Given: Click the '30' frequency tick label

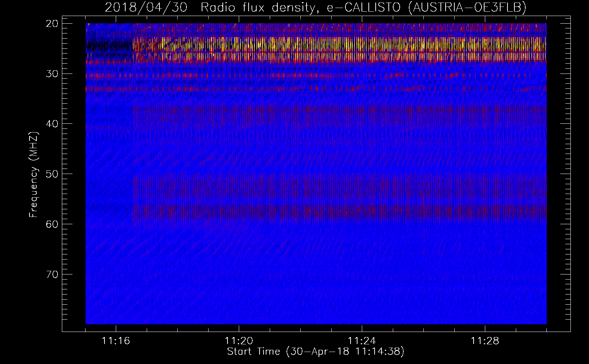Looking at the screenshot, I should click(52, 74).
